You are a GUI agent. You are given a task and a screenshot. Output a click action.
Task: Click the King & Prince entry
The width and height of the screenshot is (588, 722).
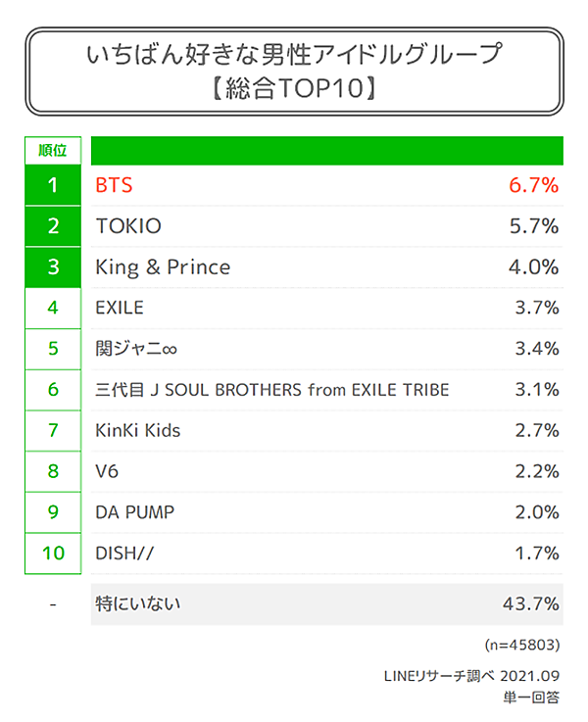point(163,267)
